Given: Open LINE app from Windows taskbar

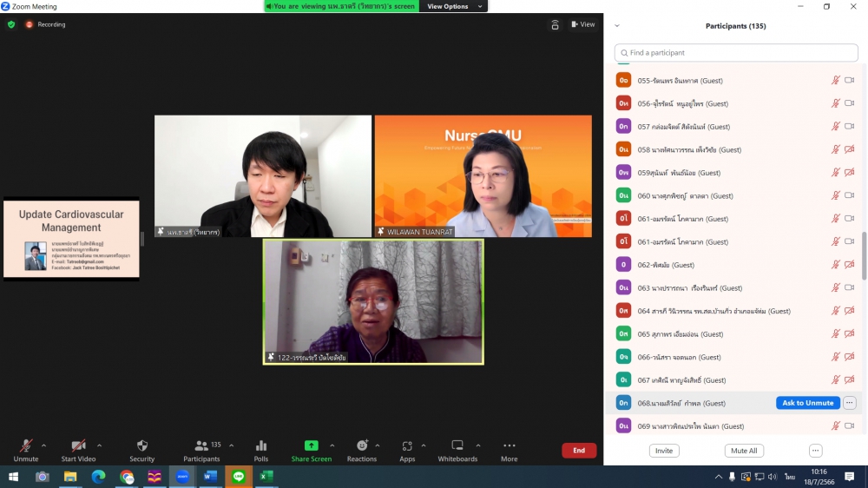Looking at the screenshot, I should (x=239, y=477).
